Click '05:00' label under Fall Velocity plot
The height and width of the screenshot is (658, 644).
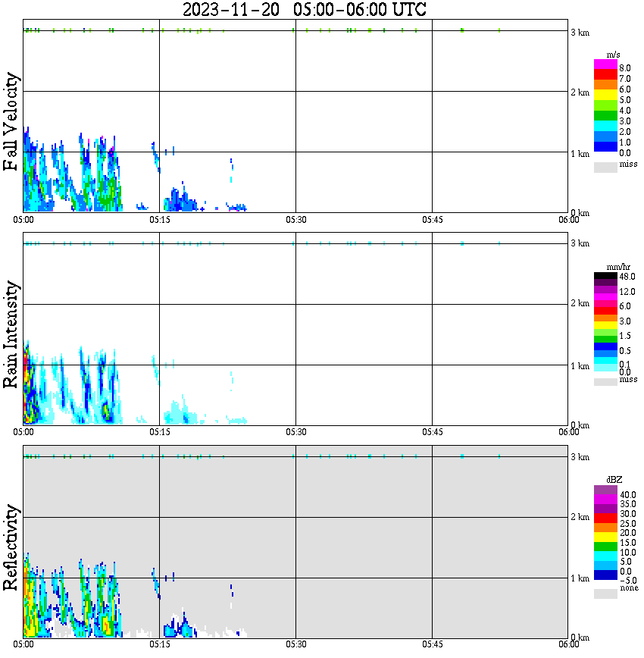(23, 220)
